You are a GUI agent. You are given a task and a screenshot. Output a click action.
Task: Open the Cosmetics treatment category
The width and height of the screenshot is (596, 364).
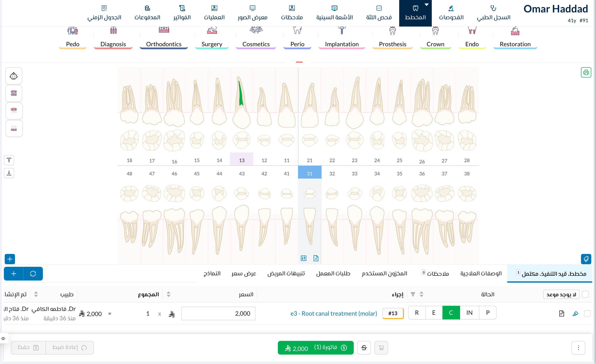(256, 37)
